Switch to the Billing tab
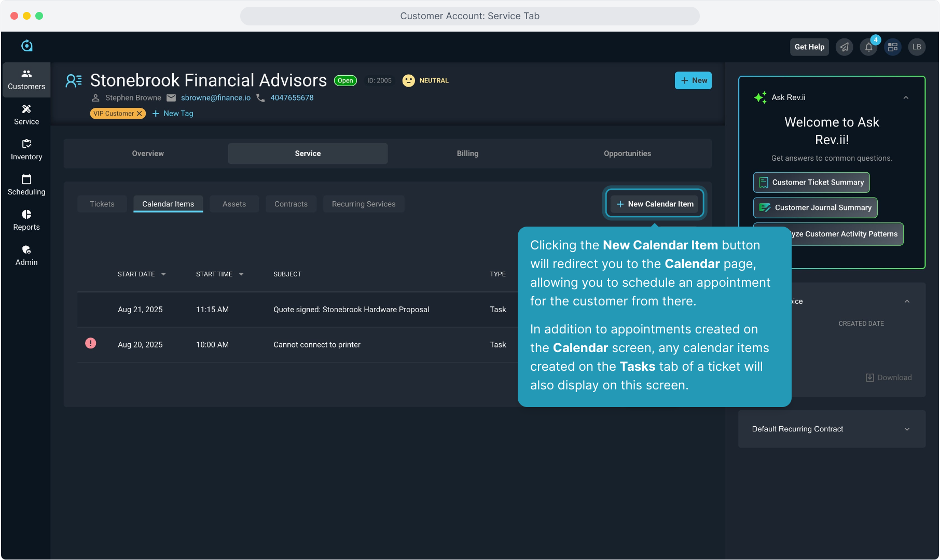Screen dimensions: 940x560 pos(467,153)
